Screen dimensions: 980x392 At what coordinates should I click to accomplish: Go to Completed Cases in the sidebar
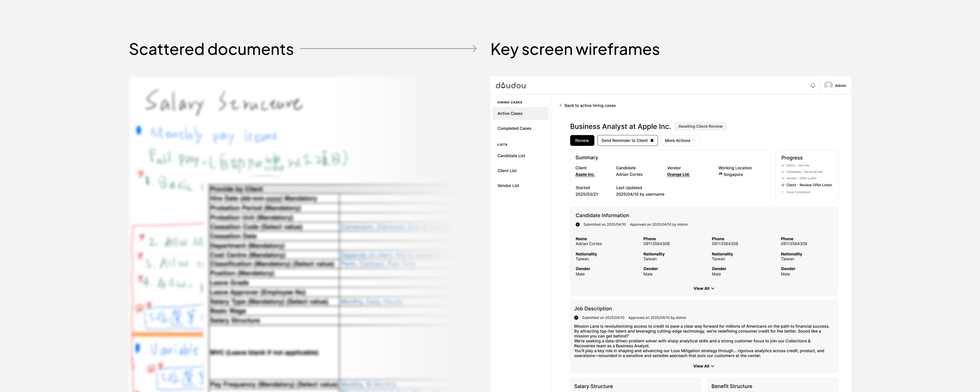[x=514, y=128]
